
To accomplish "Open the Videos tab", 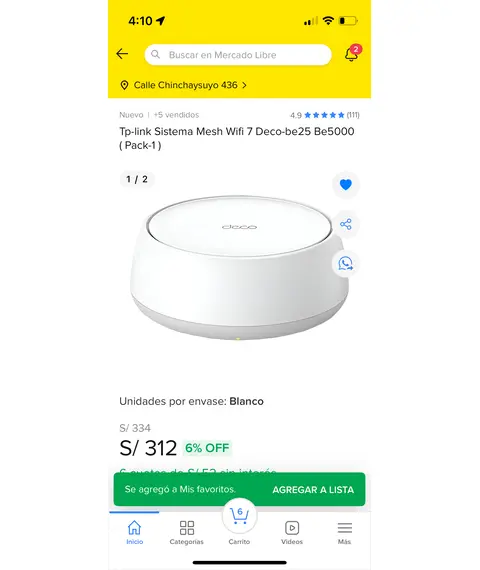I will click(292, 532).
